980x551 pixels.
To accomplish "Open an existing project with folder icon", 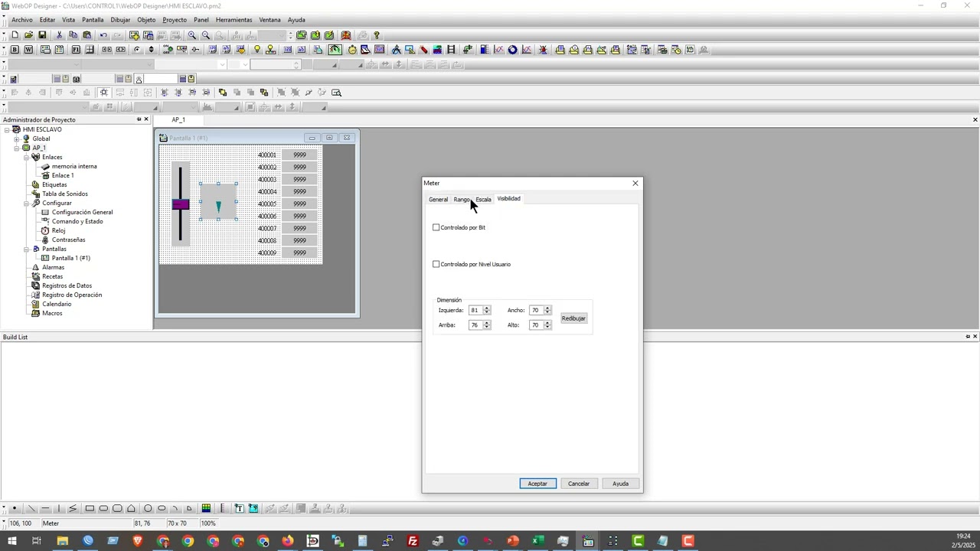I will [28, 35].
